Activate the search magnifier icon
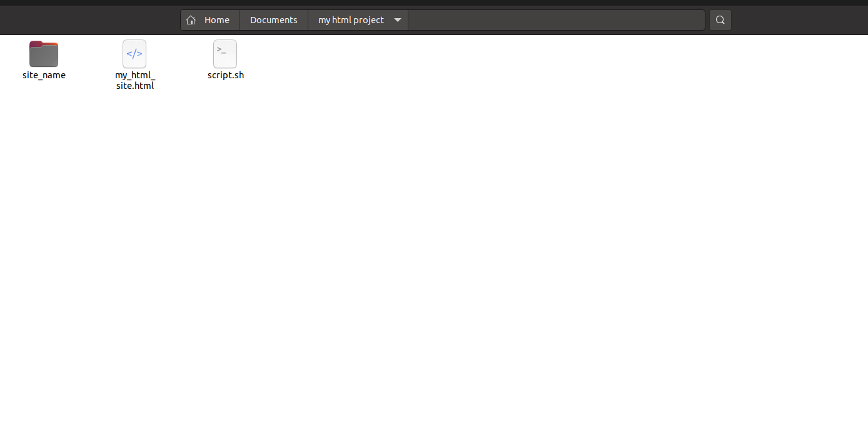Viewport: 868px width, 447px height. (720, 19)
